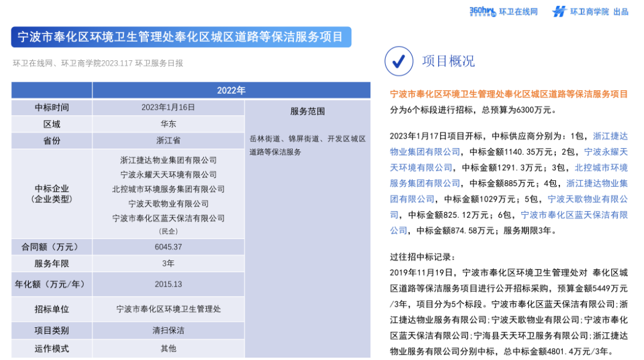Click the 3年 value cell
Screen dimensions: 644x360
[x=168, y=263]
